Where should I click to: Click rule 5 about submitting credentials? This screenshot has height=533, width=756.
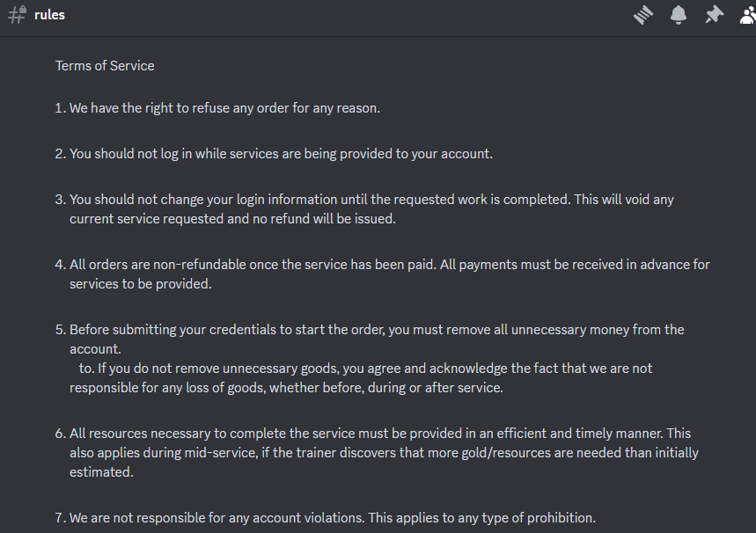(376, 330)
